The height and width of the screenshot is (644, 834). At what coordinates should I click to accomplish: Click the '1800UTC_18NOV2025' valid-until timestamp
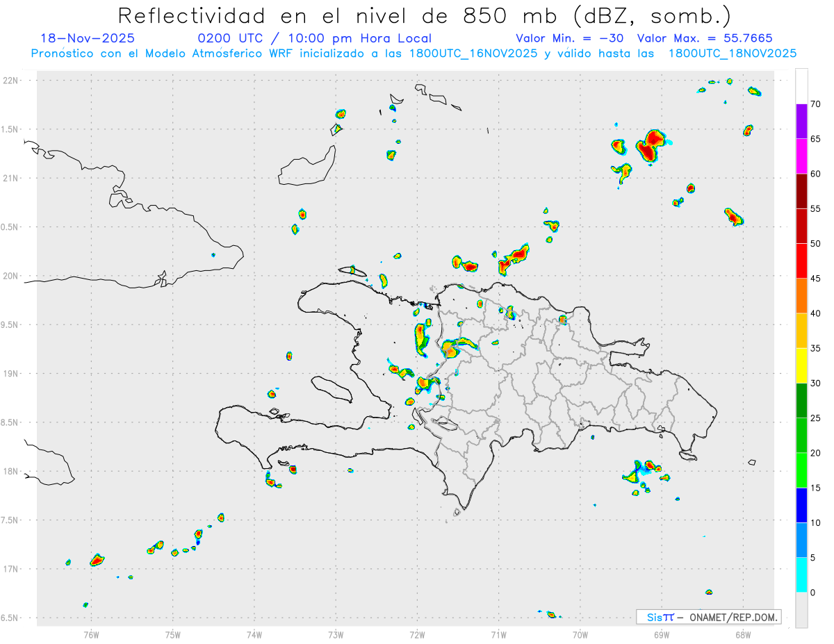tap(733, 53)
